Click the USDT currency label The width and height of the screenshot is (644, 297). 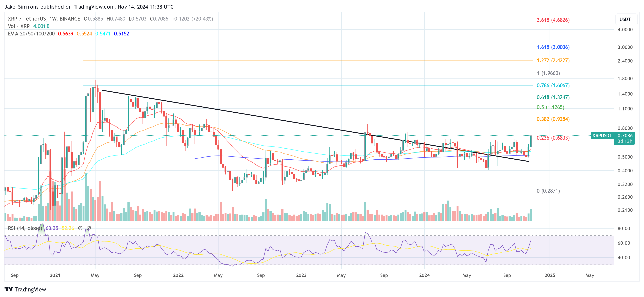(625, 20)
